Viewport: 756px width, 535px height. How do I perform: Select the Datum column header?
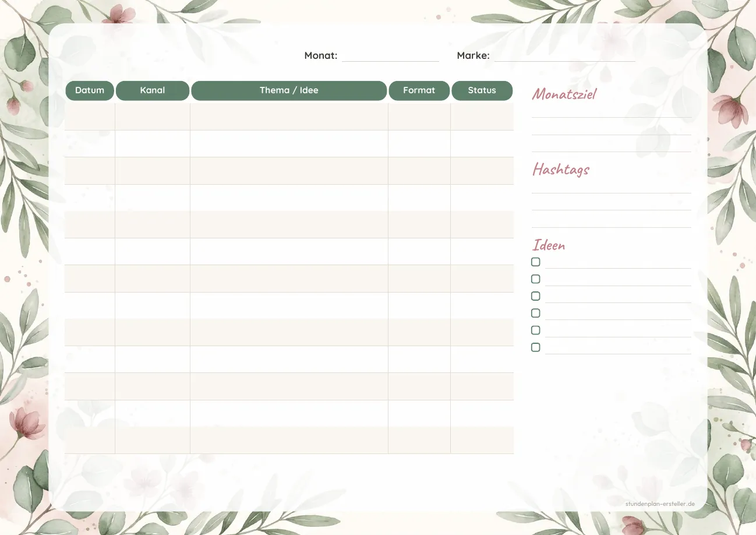(90, 90)
